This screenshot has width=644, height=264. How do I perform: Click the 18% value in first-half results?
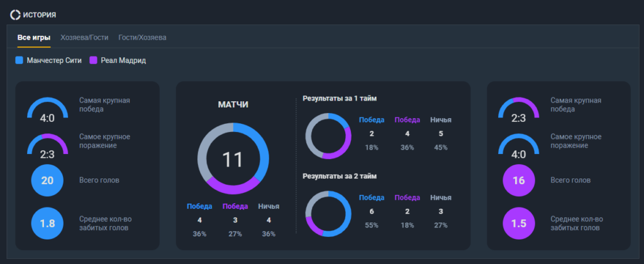[x=372, y=147]
